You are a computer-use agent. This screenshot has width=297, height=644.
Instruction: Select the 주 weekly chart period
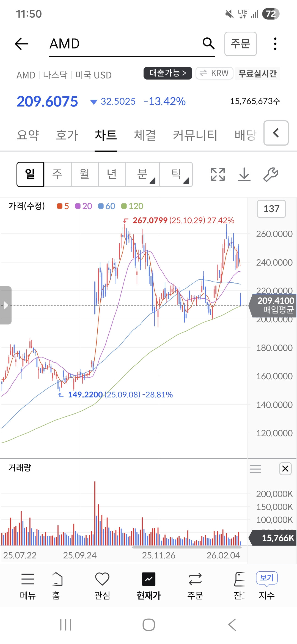tap(57, 174)
